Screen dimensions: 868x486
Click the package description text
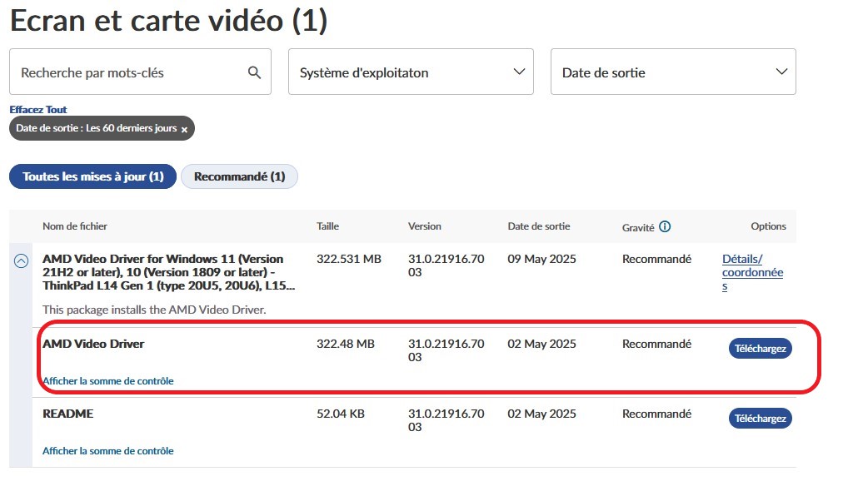154,310
